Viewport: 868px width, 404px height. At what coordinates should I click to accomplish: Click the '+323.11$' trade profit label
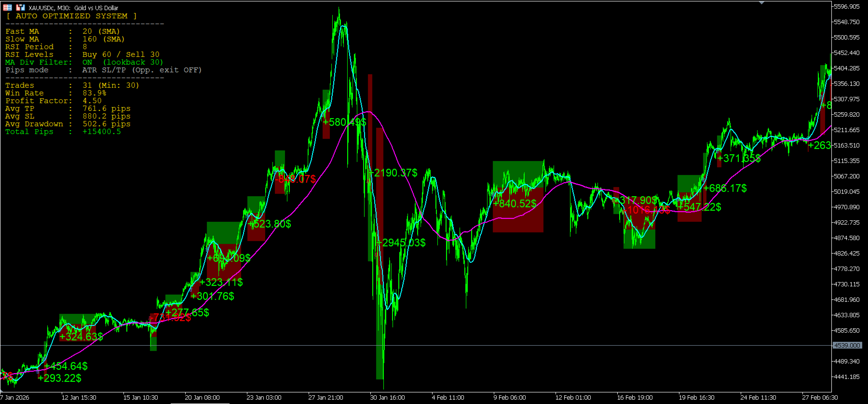point(221,282)
